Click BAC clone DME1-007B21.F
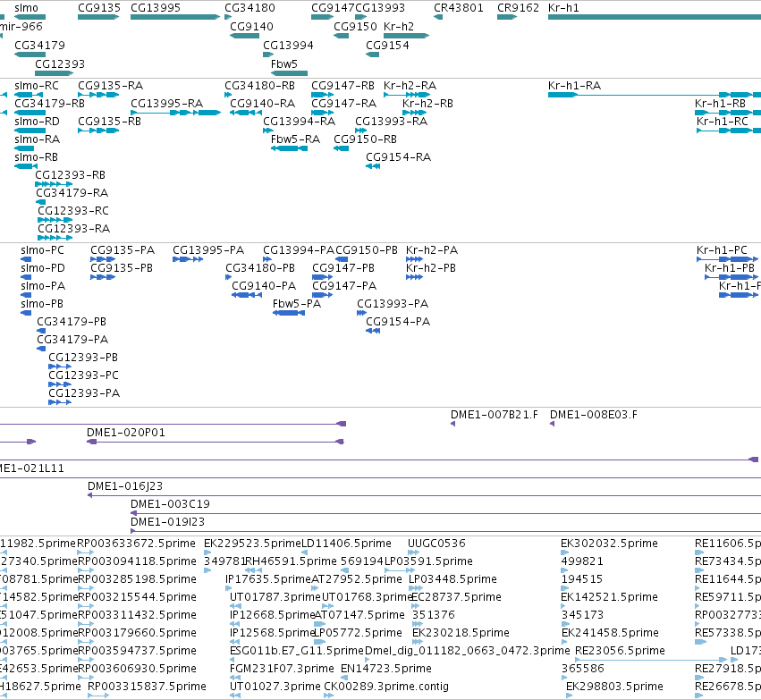The width and height of the screenshot is (761, 700). pos(494,415)
